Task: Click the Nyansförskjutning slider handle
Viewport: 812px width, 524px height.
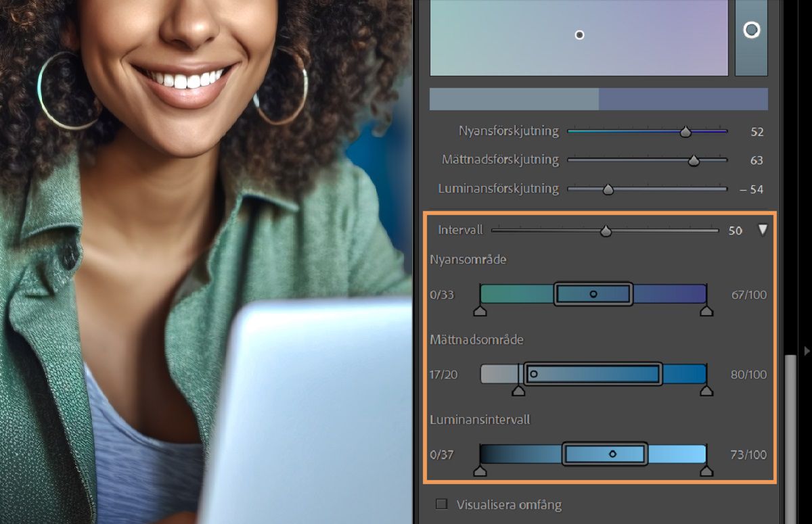Action: 685,132
